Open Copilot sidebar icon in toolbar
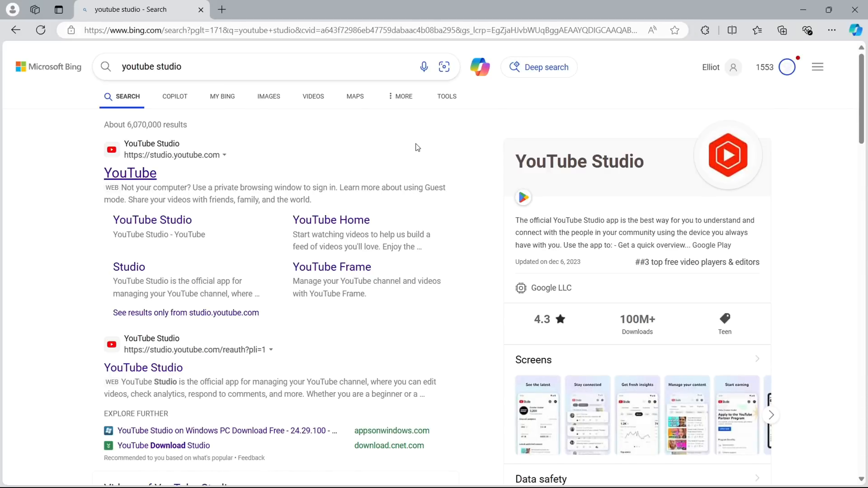The image size is (868, 488). click(855, 30)
